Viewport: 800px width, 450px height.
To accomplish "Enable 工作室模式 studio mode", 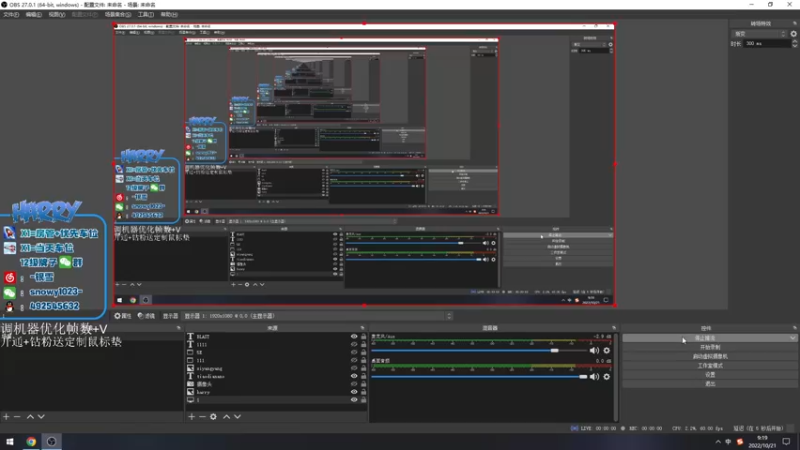I will (710, 365).
